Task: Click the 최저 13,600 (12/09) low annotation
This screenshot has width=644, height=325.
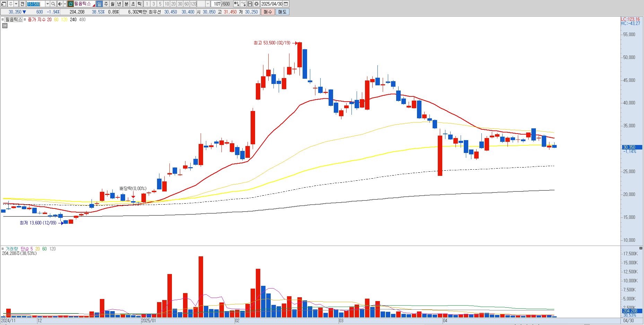Action: pyautogui.click(x=38, y=223)
